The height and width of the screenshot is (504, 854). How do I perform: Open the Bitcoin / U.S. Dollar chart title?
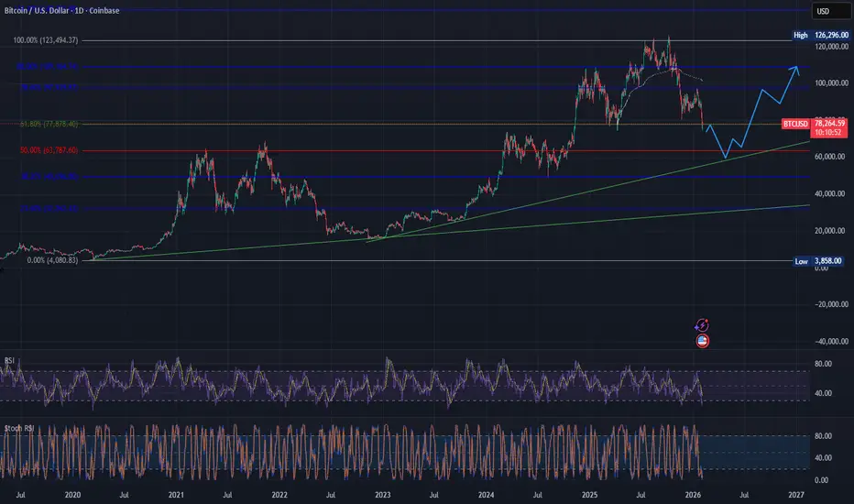pyautogui.click(x=61, y=10)
